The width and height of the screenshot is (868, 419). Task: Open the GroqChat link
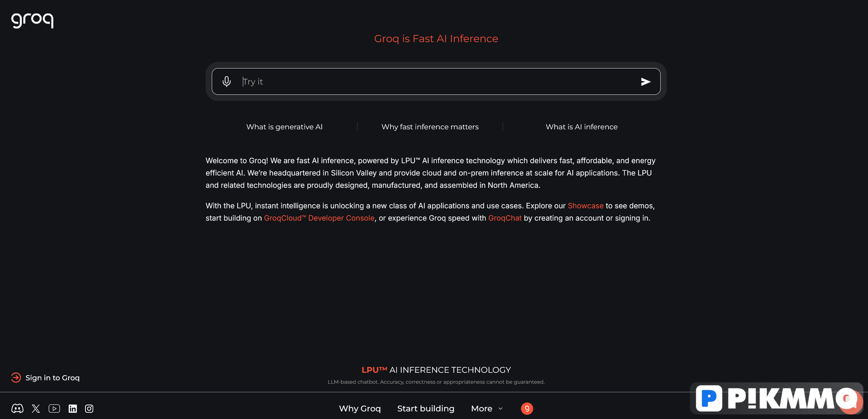[505, 218]
